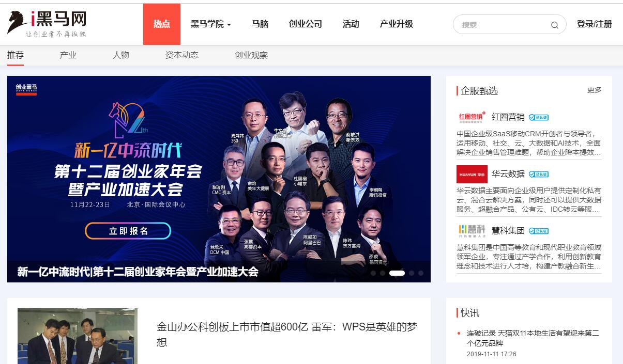This screenshot has width=623, height=364.
Task: Select the last carousel indicator dot
Action: (421, 273)
